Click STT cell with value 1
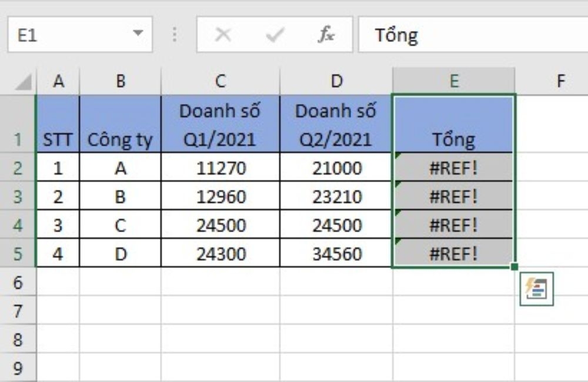The width and height of the screenshot is (588, 382). click(x=58, y=167)
